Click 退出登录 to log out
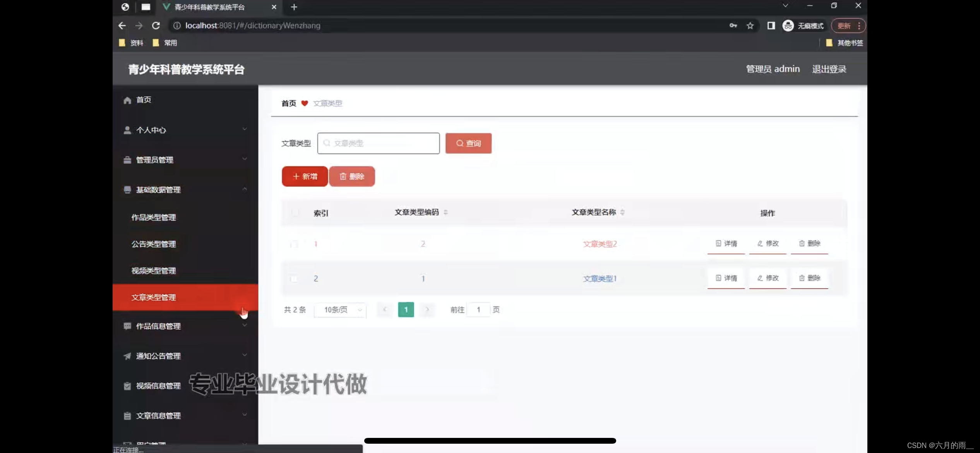The height and width of the screenshot is (453, 980). 829,69
